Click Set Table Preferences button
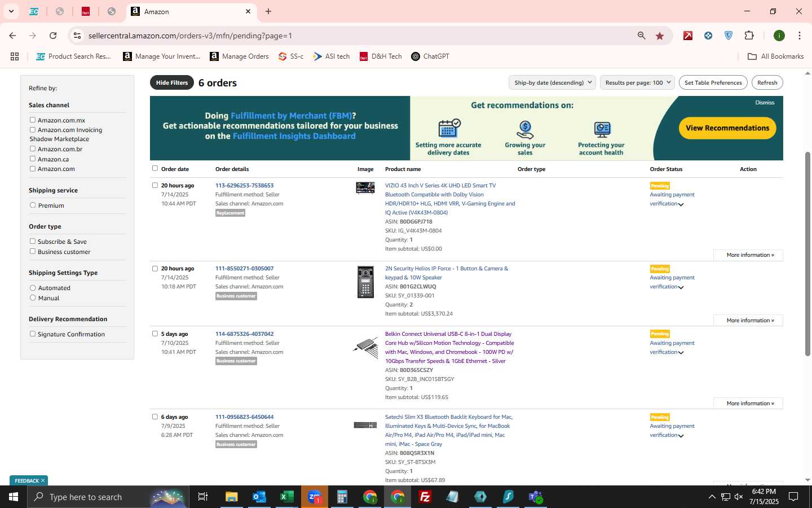 click(x=713, y=82)
